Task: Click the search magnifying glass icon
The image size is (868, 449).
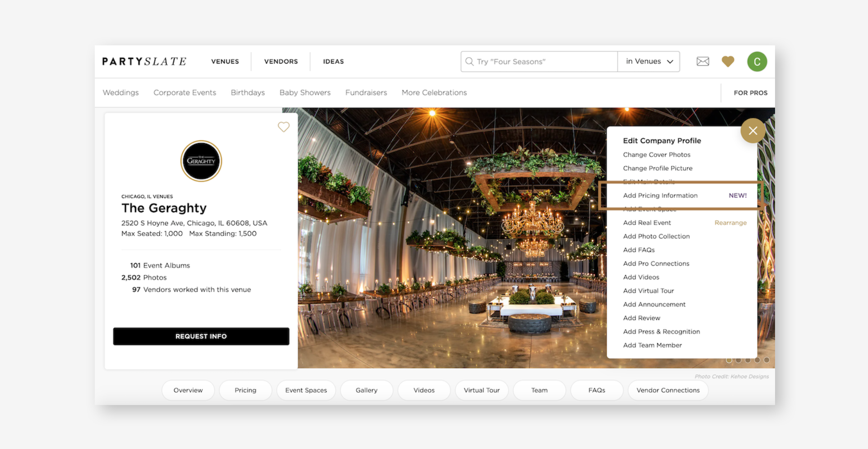Action: (x=469, y=61)
